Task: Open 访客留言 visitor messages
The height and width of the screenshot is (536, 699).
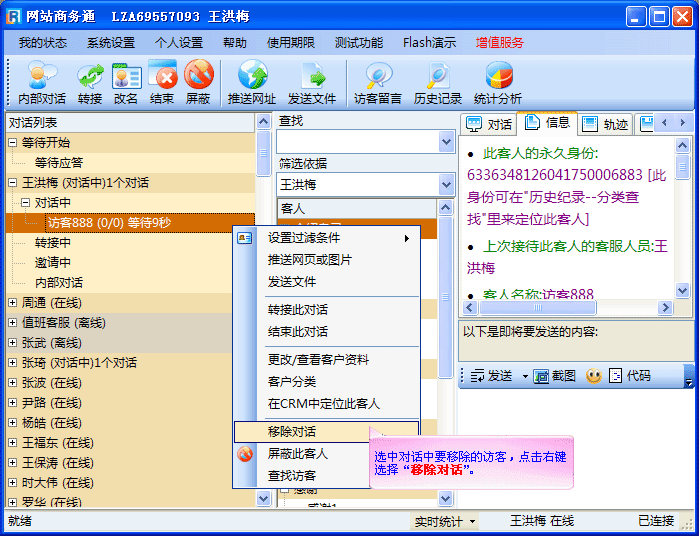Action: click(378, 82)
